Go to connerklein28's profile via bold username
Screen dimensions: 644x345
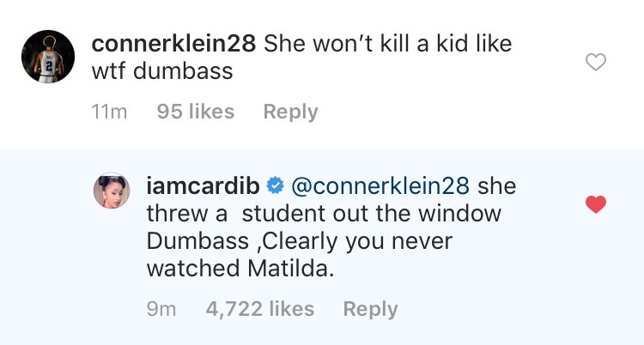173,43
